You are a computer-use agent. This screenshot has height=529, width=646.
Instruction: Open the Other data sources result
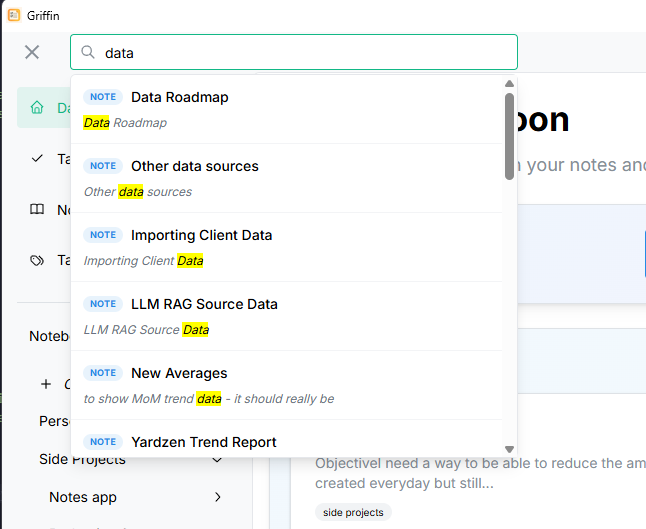[287, 178]
